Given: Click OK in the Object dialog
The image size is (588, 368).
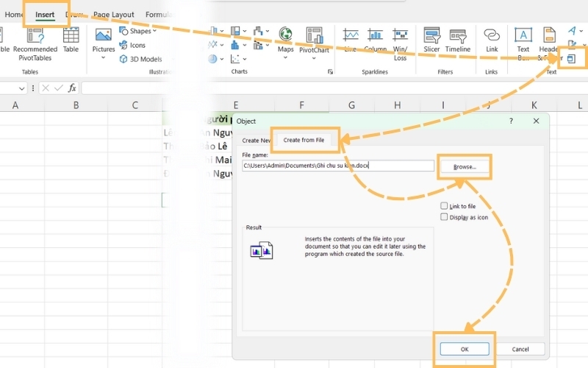Looking at the screenshot, I should click(465, 349).
